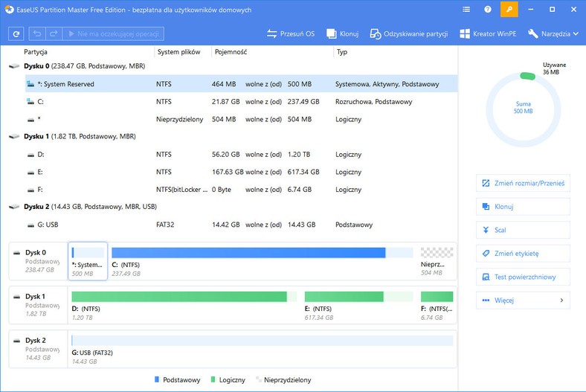This screenshot has height=392, width=586.
Task: Click the FAT32 file system cell
Action: [165, 225]
